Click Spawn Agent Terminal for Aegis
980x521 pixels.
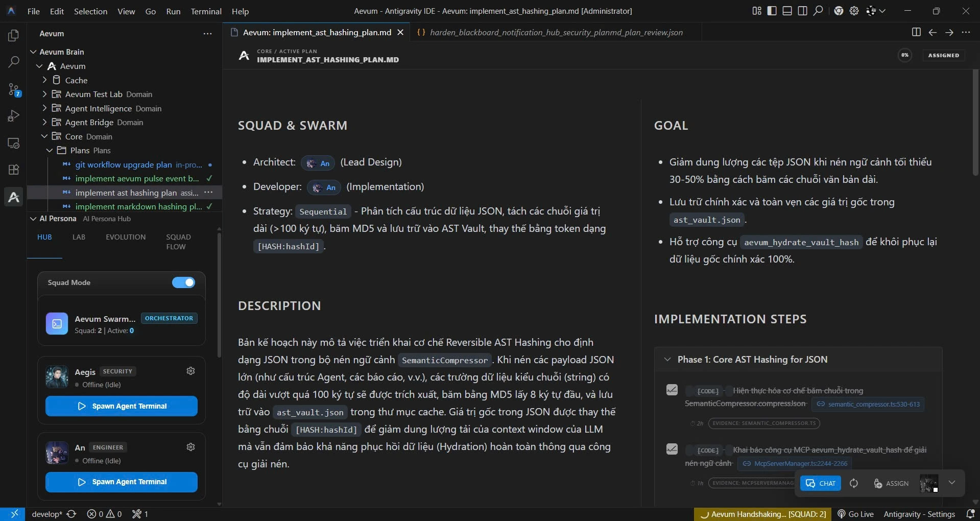(122, 406)
